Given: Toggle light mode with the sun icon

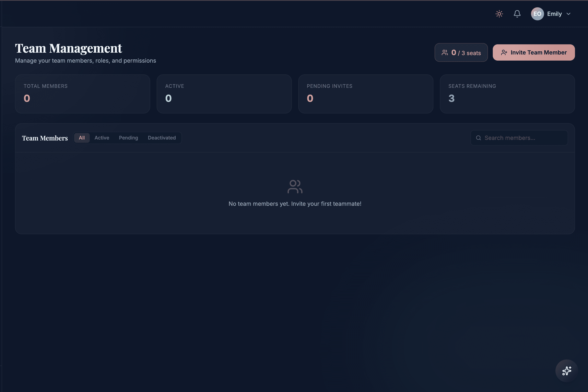Looking at the screenshot, I should (x=499, y=14).
